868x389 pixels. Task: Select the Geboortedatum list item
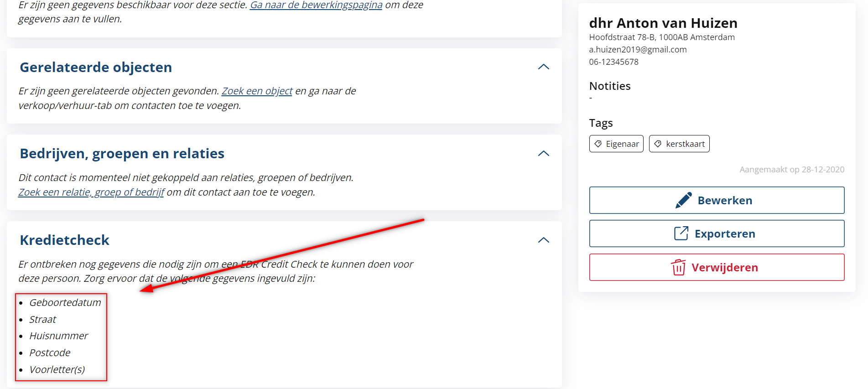tap(65, 303)
